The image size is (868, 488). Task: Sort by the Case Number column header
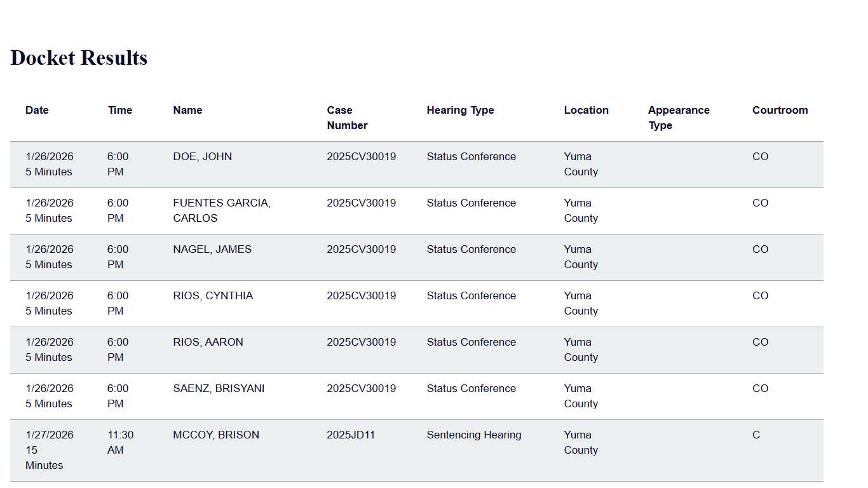[347, 118]
